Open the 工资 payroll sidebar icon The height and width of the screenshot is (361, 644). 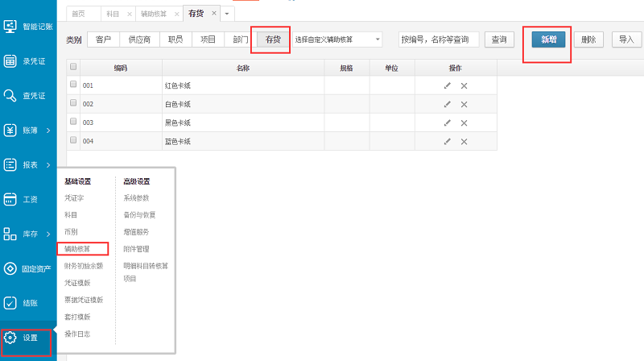point(10,199)
